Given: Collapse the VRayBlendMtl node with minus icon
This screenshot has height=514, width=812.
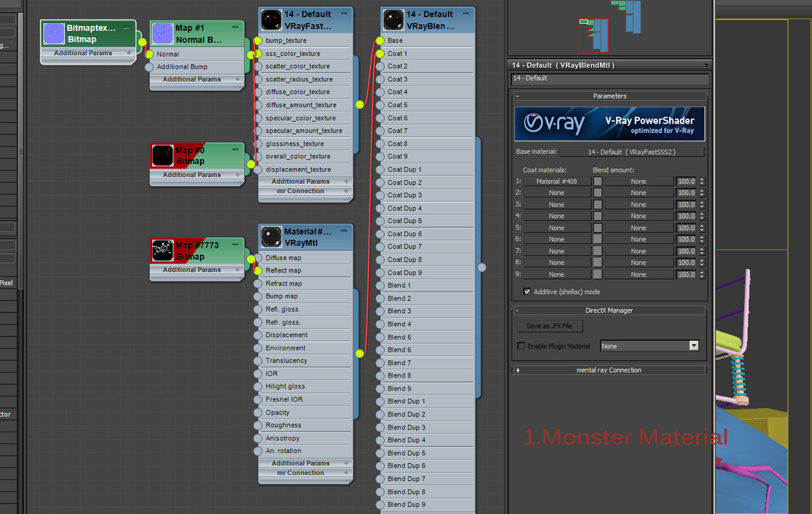Looking at the screenshot, I should pos(466,13).
